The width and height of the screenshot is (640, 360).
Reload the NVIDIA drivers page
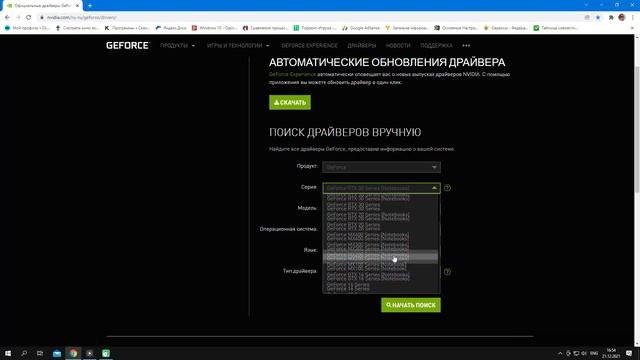(29, 18)
